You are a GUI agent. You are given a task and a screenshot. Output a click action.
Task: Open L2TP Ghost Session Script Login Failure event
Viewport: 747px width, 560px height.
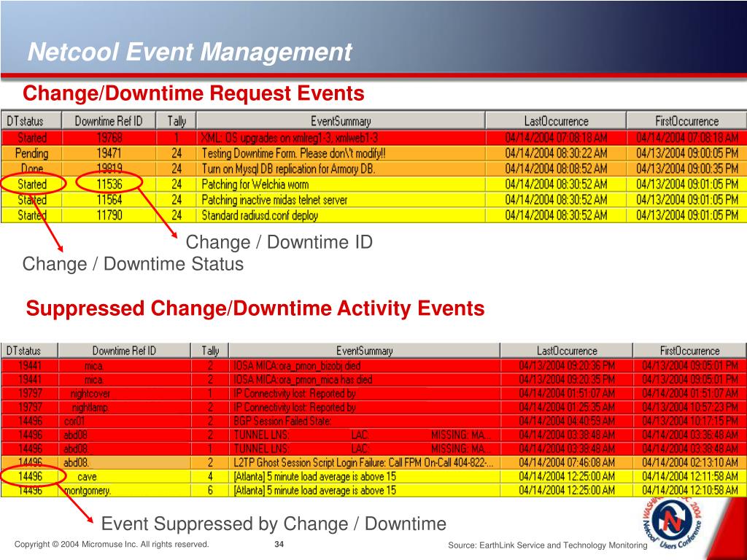click(363, 462)
